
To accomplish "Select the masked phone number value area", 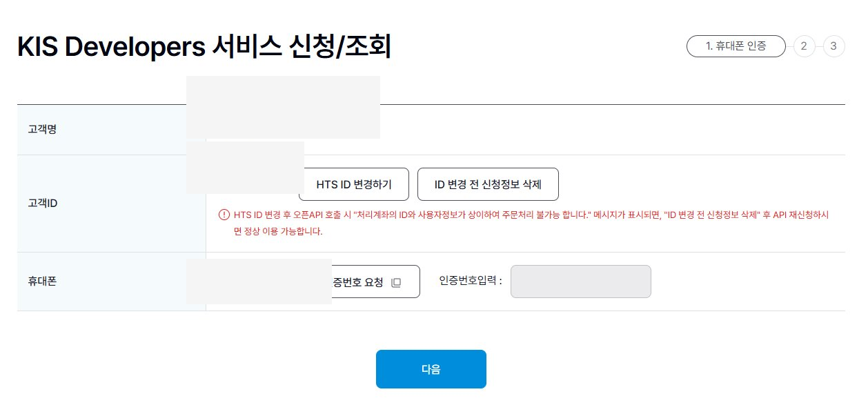I will (x=259, y=282).
